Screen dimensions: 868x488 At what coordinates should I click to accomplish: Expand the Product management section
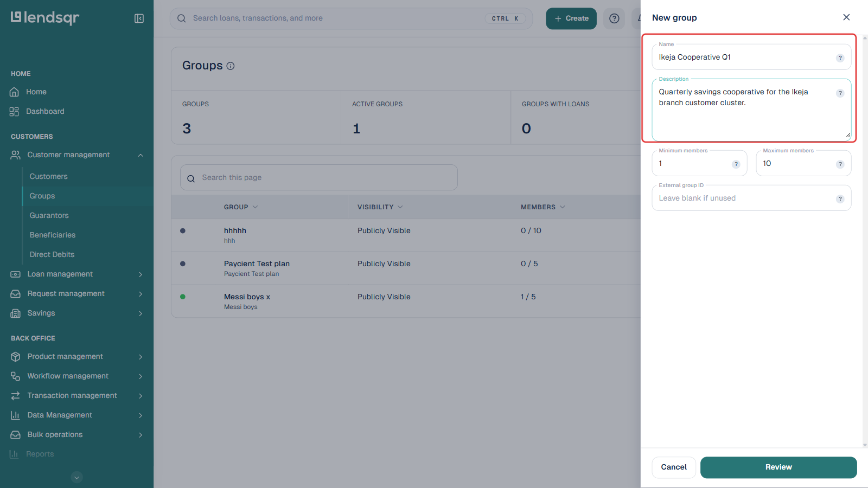pos(141,357)
